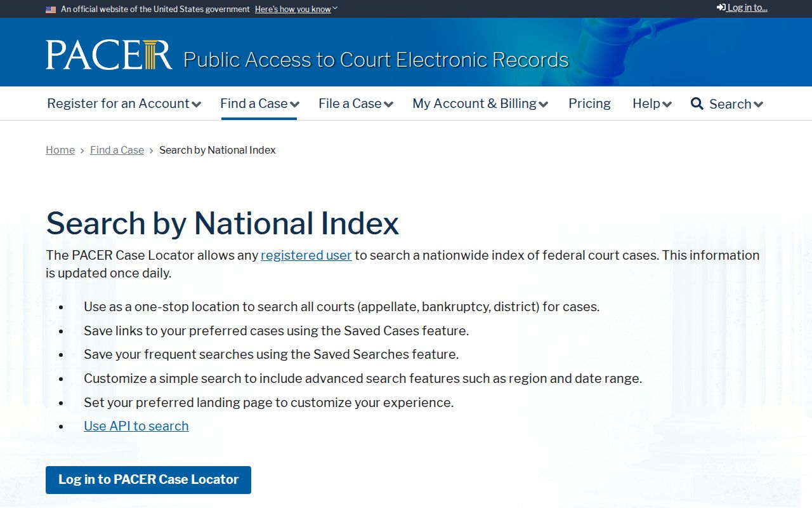Follow the registered user link
The width and height of the screenshot is (812, 508).
[x=306, y=255]
